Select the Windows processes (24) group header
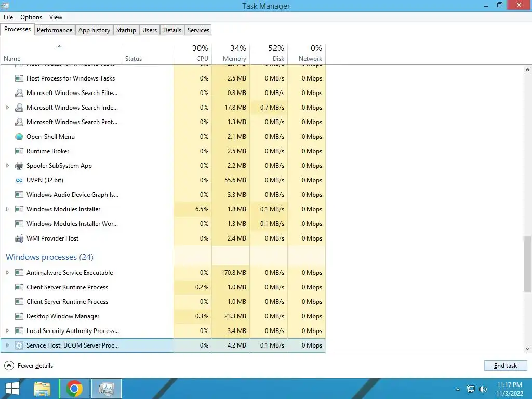This screenshot has height=399, width=532. coord(49,257)
